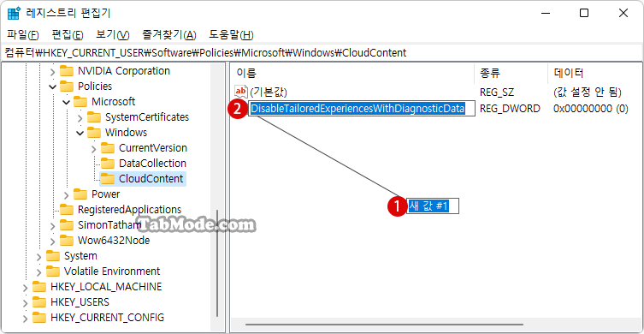The height and width of the screenshot is (334, 644).
Task: Collapse the Windows key
Action: [x=80, y=133]
